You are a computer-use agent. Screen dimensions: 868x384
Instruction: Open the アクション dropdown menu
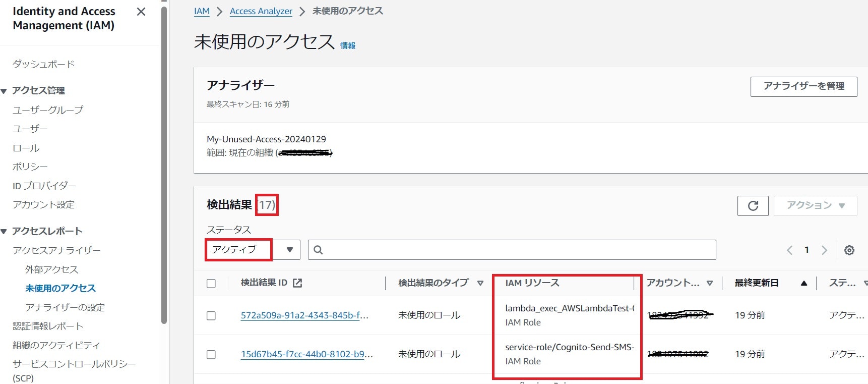tap(816, 205)
